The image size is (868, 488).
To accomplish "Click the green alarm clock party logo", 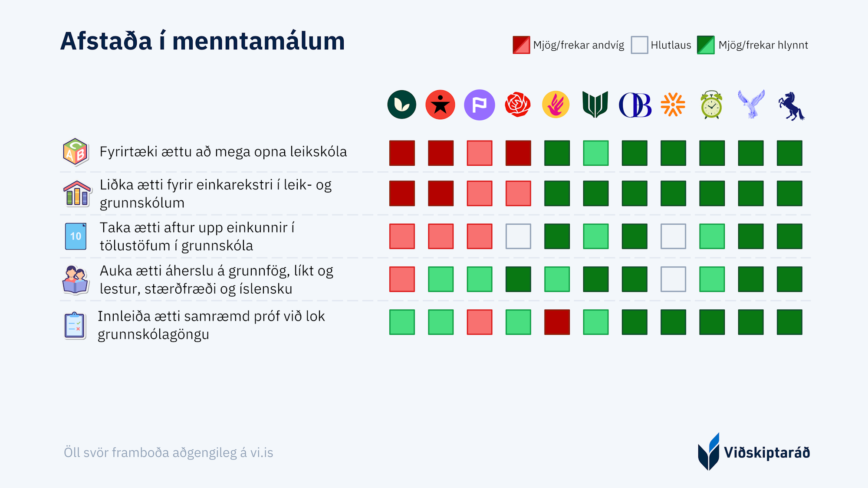I will [x=711, y=105].
